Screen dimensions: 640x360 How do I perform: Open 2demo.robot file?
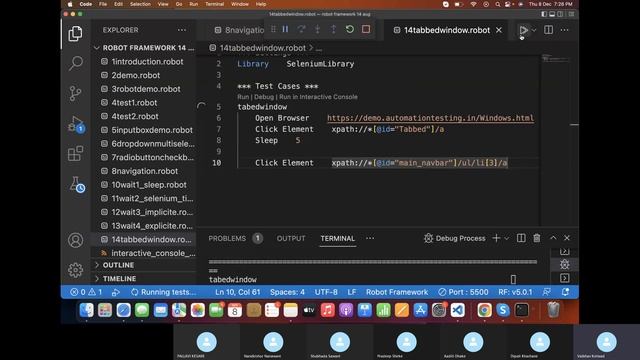pyautogui.click(x=136, y=76)
